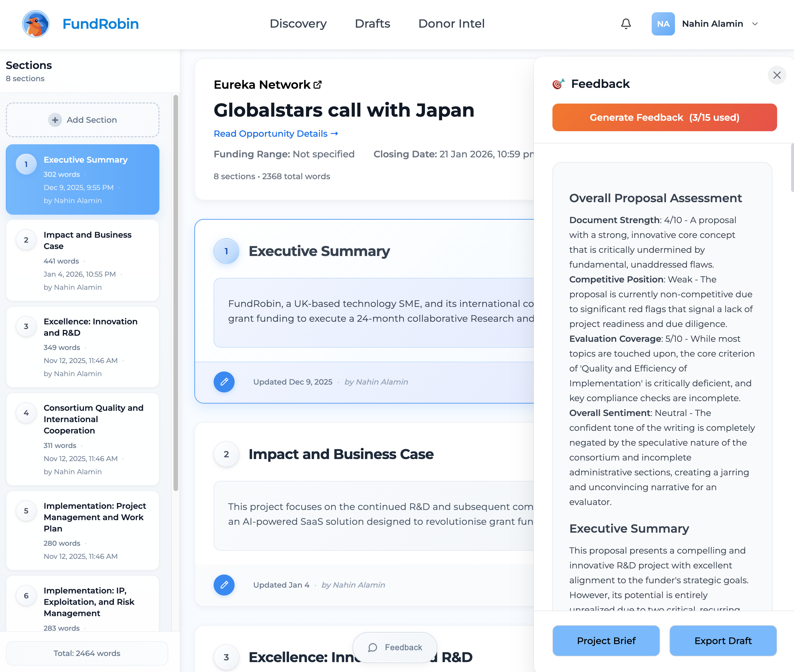Close the Feedback panel
This screenshot has width=794, height=672.
777,75
